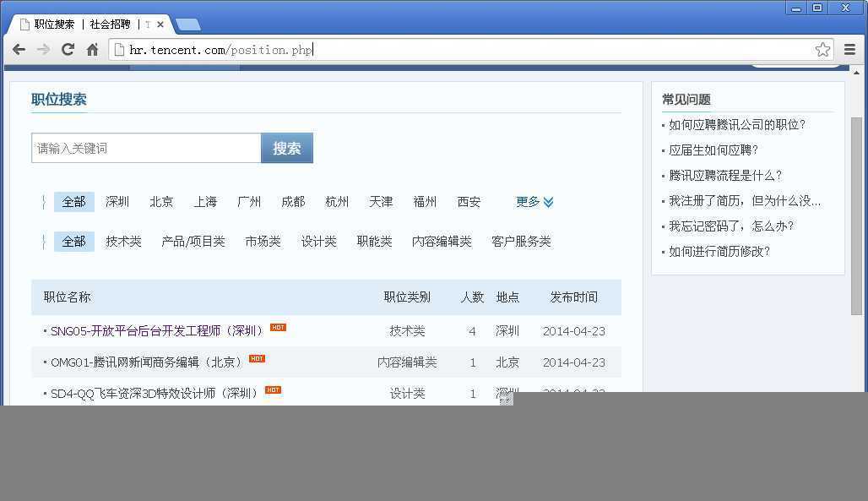Open FAQ 应届生如何应聘?
Screen dimensions: 868x501
tap(713, 150)
